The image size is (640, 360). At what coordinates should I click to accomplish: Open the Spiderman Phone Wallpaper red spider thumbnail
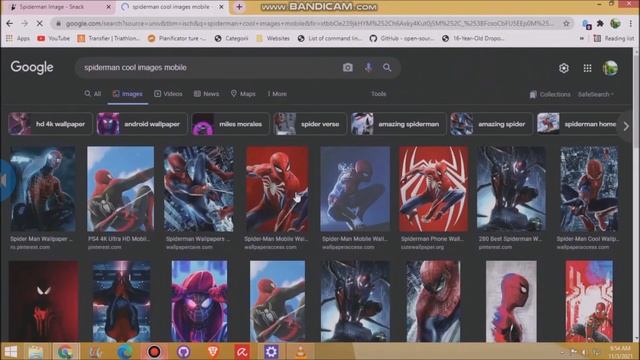pyautogui.click(x=433, y=189)
